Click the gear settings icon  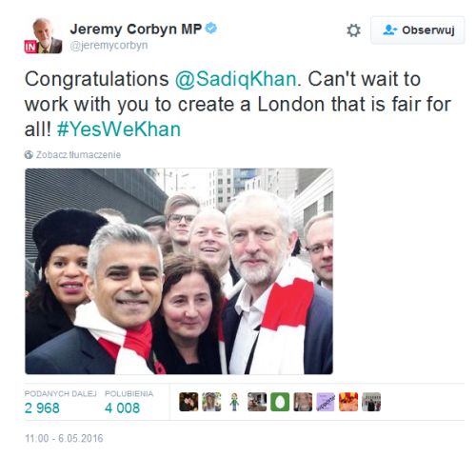(353, 30)
